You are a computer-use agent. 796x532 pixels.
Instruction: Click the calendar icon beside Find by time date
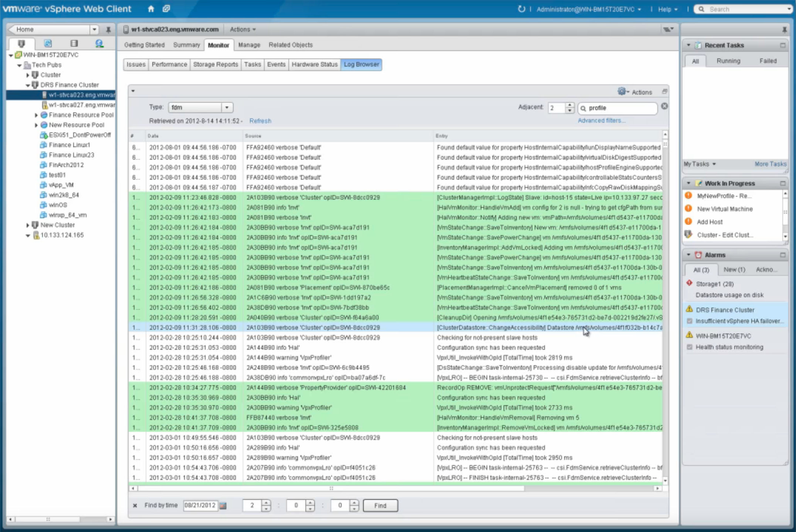(223, 505)
